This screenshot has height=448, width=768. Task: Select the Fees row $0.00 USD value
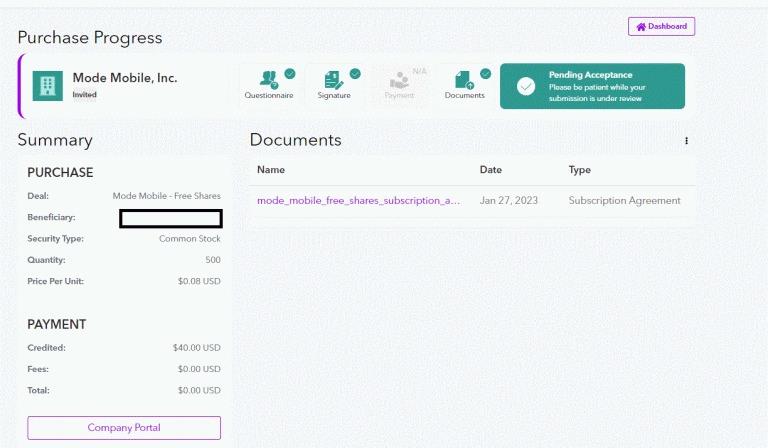199,369
